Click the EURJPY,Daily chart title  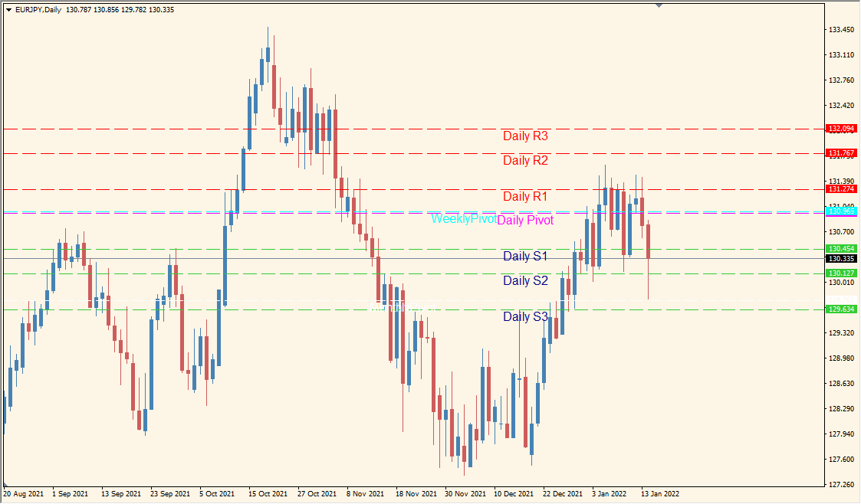coord(38,10)
